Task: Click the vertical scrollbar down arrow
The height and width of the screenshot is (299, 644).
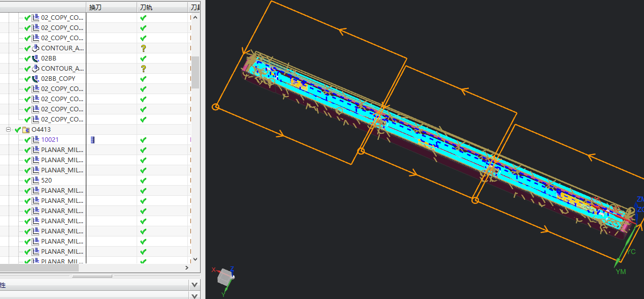Action: point(195,258)
